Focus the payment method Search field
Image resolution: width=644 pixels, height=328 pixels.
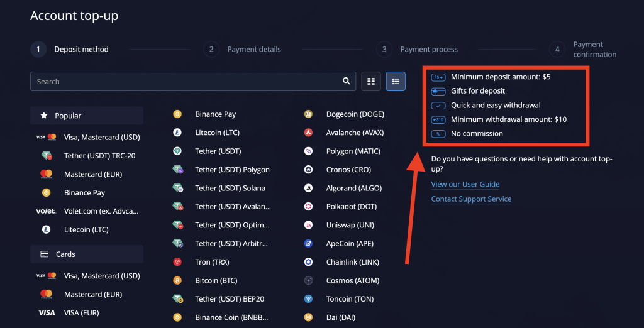pos(193,81)
